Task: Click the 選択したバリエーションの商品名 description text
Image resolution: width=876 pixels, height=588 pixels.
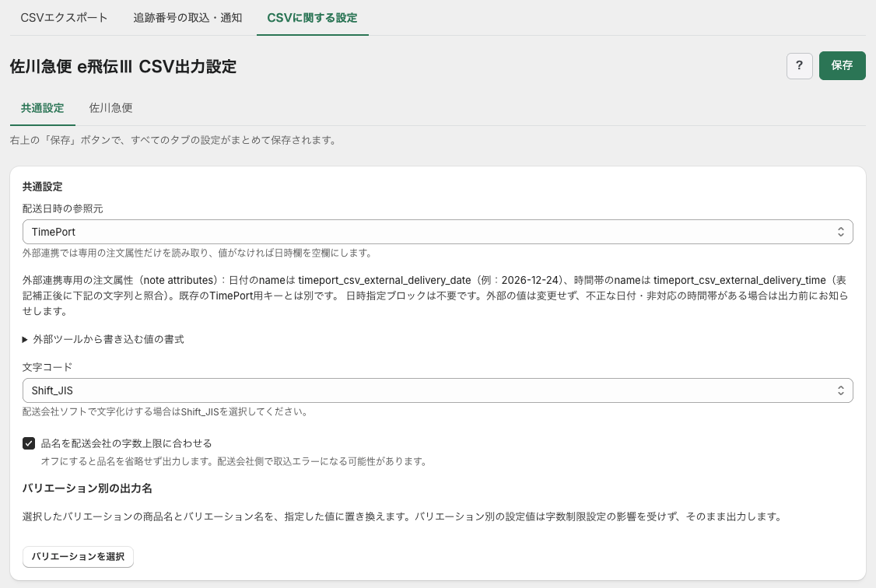Action: [403, 516]
